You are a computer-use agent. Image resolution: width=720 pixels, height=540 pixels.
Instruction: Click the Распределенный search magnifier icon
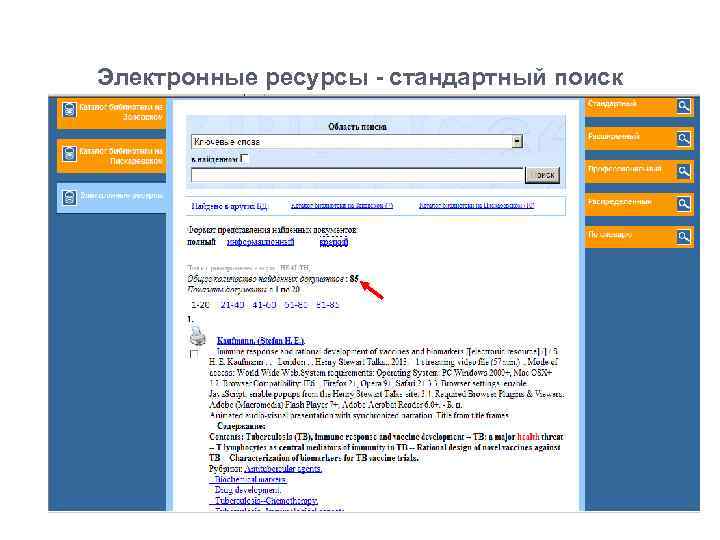[683, 204]
